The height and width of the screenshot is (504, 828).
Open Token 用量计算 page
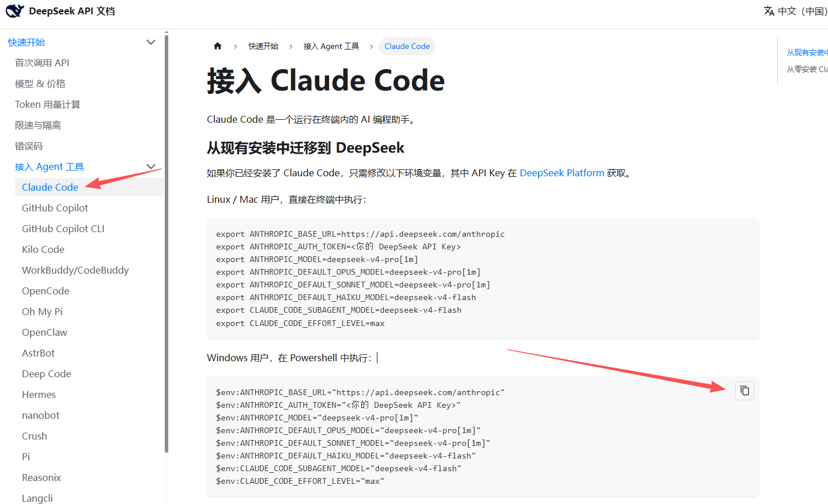(x=48, y=104)
